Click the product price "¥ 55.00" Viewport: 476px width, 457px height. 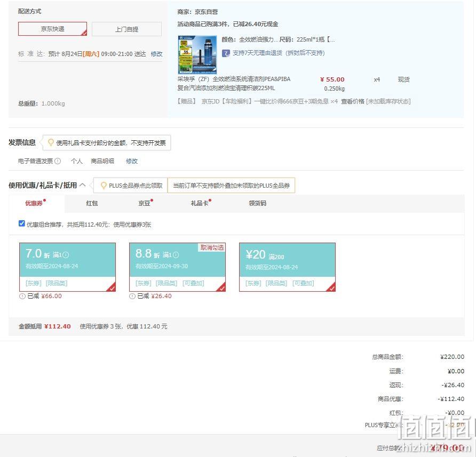332,79
